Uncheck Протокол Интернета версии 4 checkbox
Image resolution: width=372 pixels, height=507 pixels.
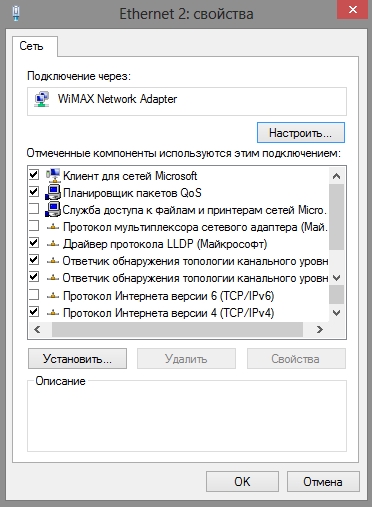tap(34, 312)
